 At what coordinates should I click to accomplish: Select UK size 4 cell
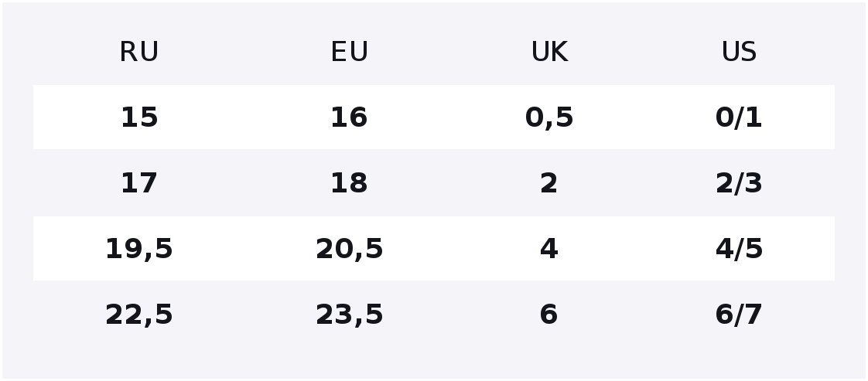click(x=549, y=248)
